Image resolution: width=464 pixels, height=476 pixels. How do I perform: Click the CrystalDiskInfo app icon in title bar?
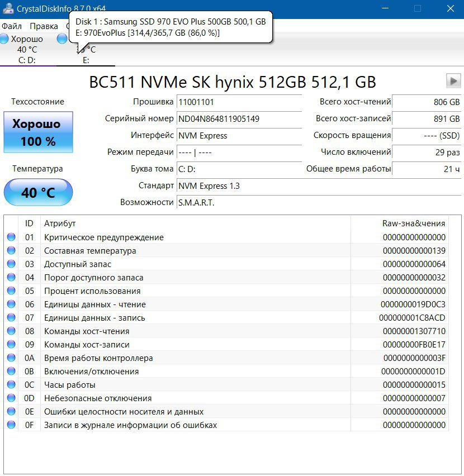tap(8, 8)
